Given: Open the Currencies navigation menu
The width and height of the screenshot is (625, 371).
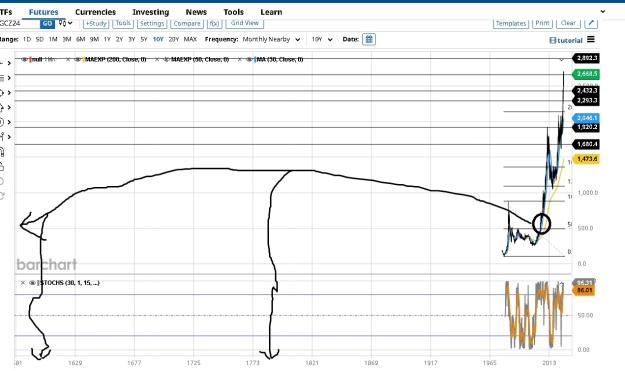Looking at the screenshot, I should click(95, 12).
